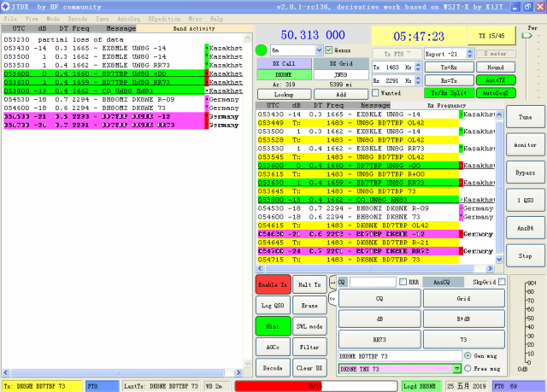This screenshot has width=547, height=392.
Task: Step the Rx 2291 Hz spinner
Action: (x=418, y=80)
